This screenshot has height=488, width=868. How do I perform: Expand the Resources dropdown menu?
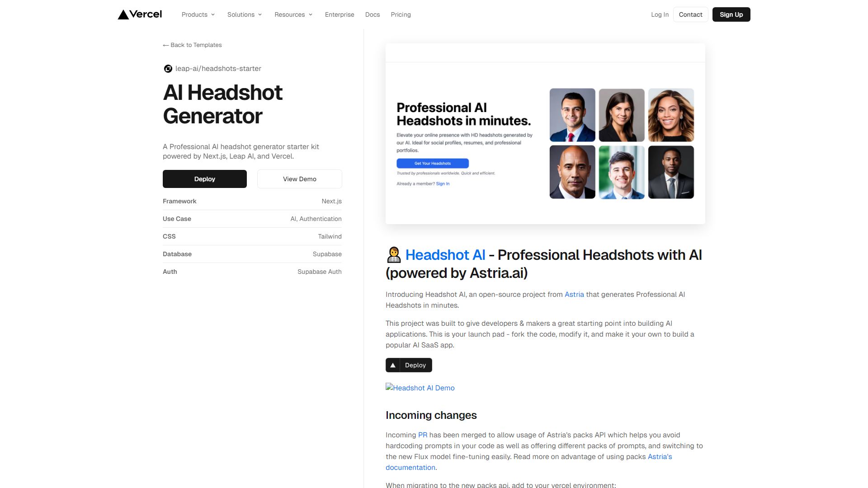click(x=293, y=14)
